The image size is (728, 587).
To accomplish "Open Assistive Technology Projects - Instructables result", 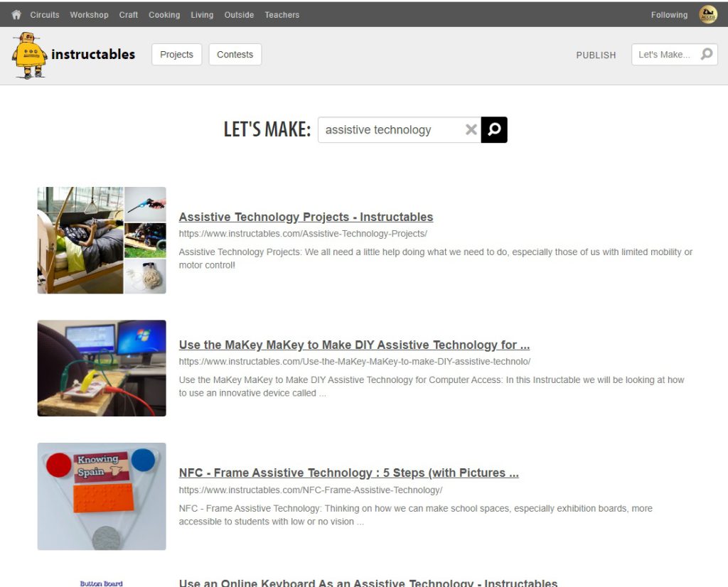I will (306, 217).
